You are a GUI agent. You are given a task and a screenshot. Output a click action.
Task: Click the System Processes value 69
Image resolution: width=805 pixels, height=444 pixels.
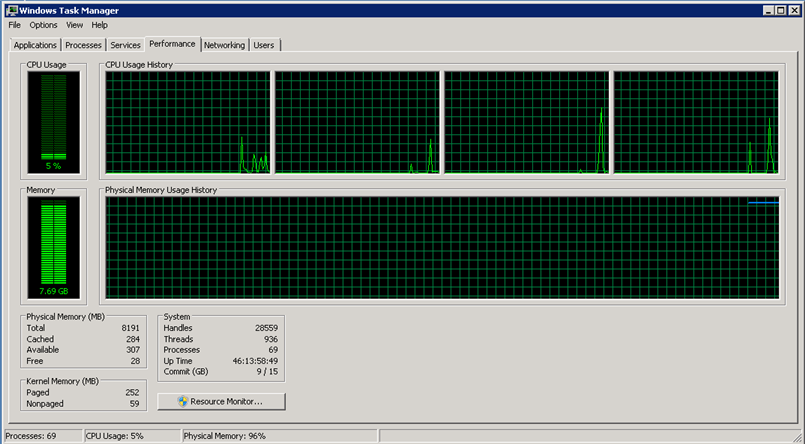pyautogui.click(x=273, y=350)
